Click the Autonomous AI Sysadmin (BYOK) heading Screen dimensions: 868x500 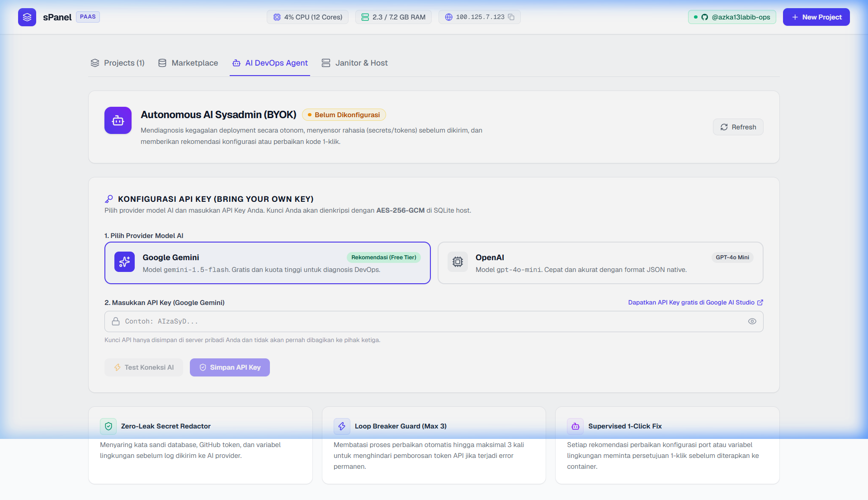pyautogui.click(x=218, y=114)
